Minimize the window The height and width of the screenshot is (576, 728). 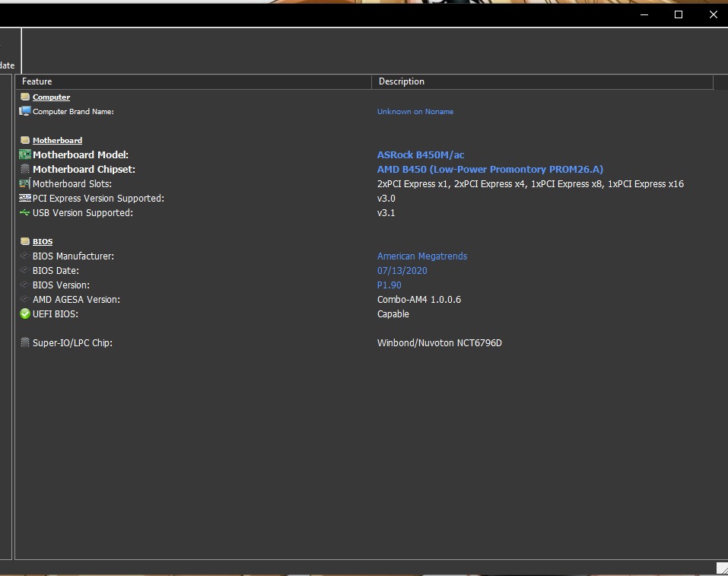tap(644, 14)
